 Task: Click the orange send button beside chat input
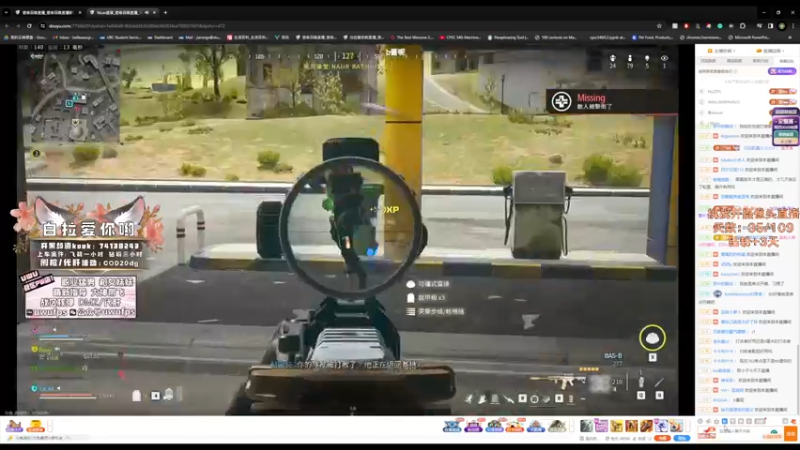click(791, 434)
